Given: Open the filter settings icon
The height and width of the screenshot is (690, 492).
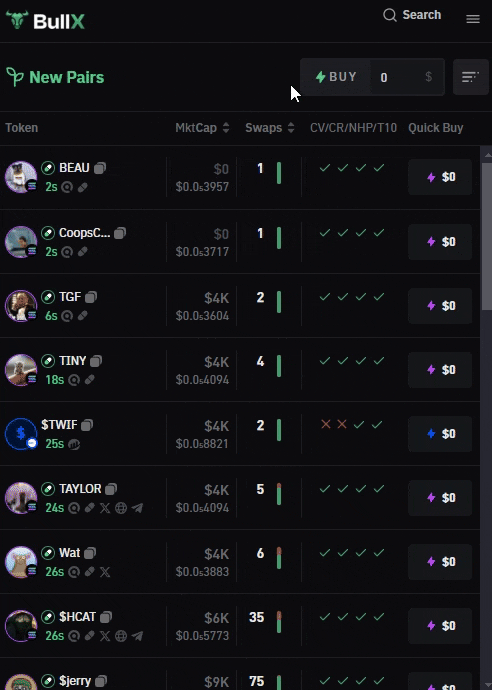Looking at the screenshot, I should tap(470, 77).
